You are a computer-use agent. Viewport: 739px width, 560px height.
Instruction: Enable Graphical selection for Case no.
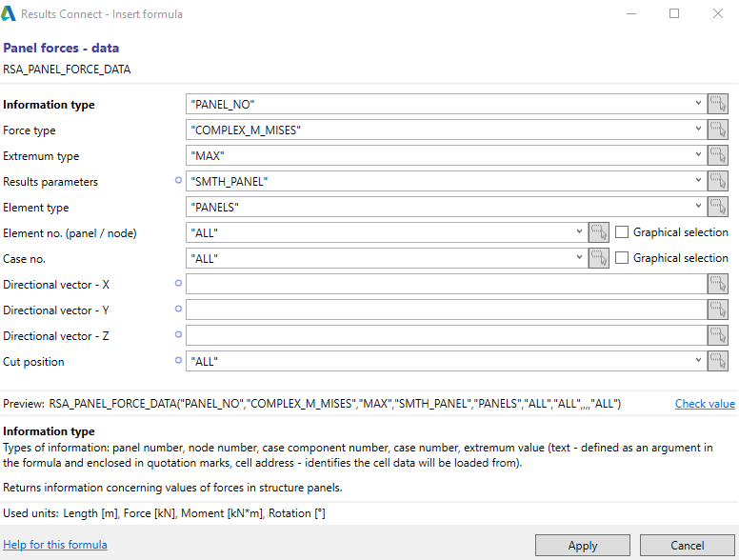click(x=622, y=258)
